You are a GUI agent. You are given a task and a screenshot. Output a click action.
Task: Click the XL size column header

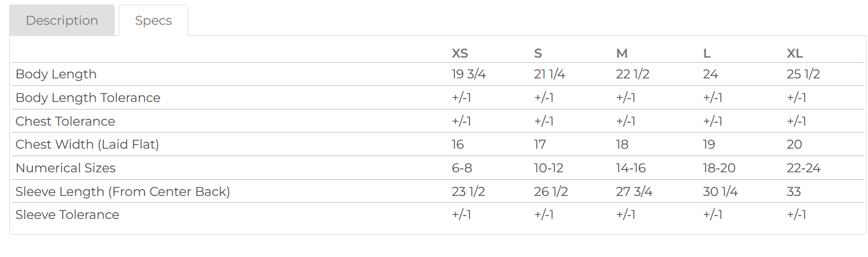coord(795,54)
